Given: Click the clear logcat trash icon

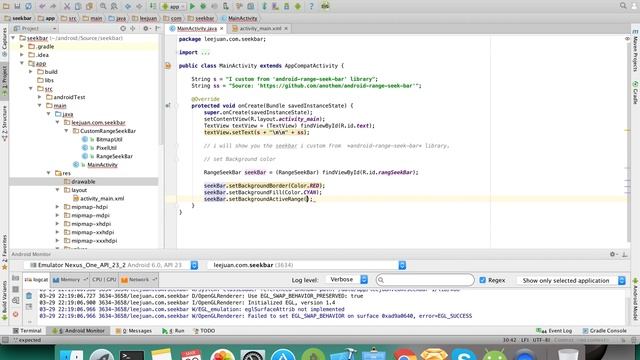Looking at the screenshot, I should pyautogui.click(x=29, y=296).
